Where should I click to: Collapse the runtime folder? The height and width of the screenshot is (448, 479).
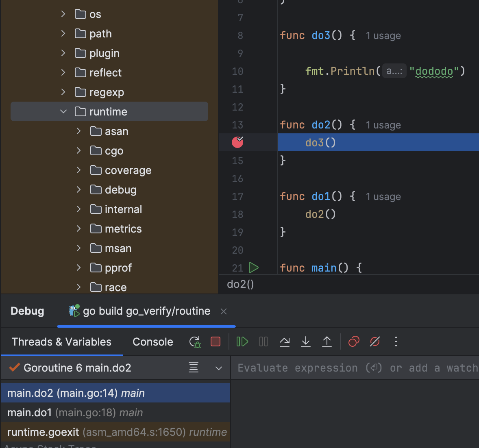tap(63, 111)
